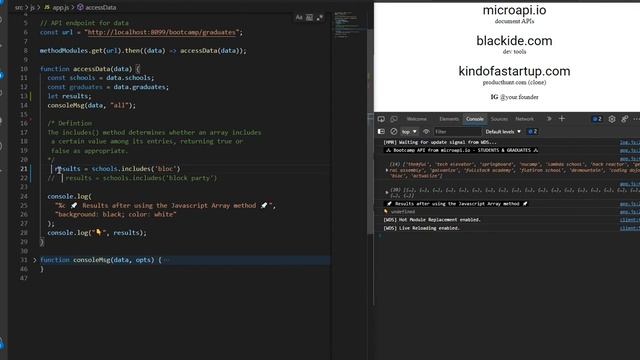Toggle Use Regular Expression in the find widget
Screen dimensions: 640x360
coord(320,18)
